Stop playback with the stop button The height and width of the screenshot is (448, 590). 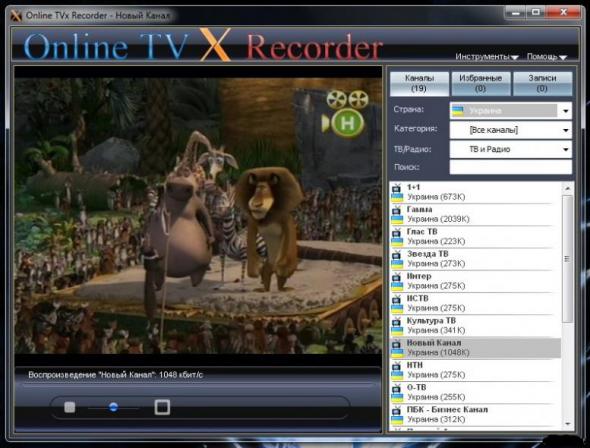pos(70,407)
